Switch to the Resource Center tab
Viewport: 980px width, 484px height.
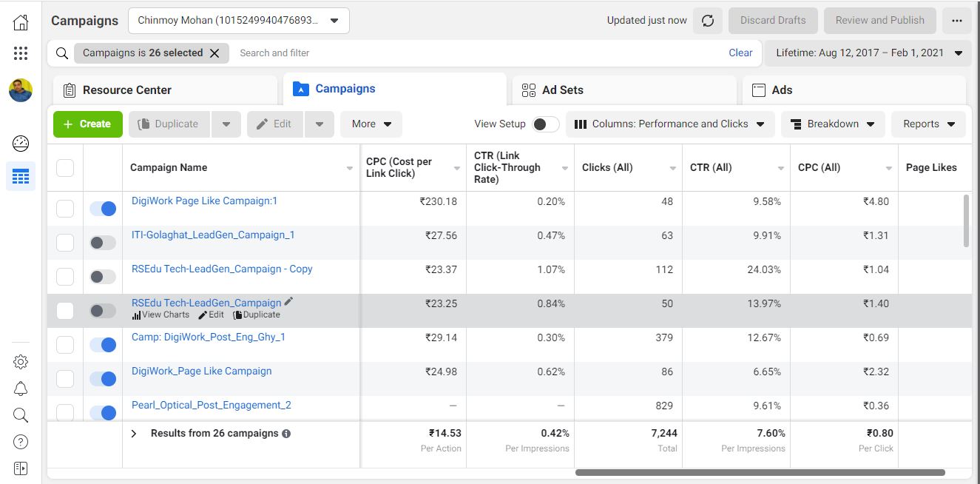(x=165, y=90)
